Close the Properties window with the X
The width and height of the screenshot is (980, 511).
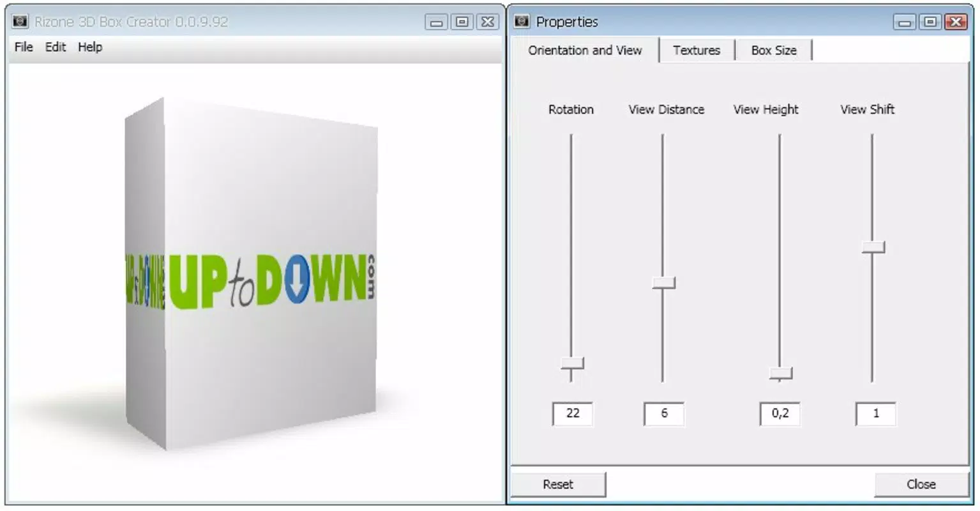[956, 22]
